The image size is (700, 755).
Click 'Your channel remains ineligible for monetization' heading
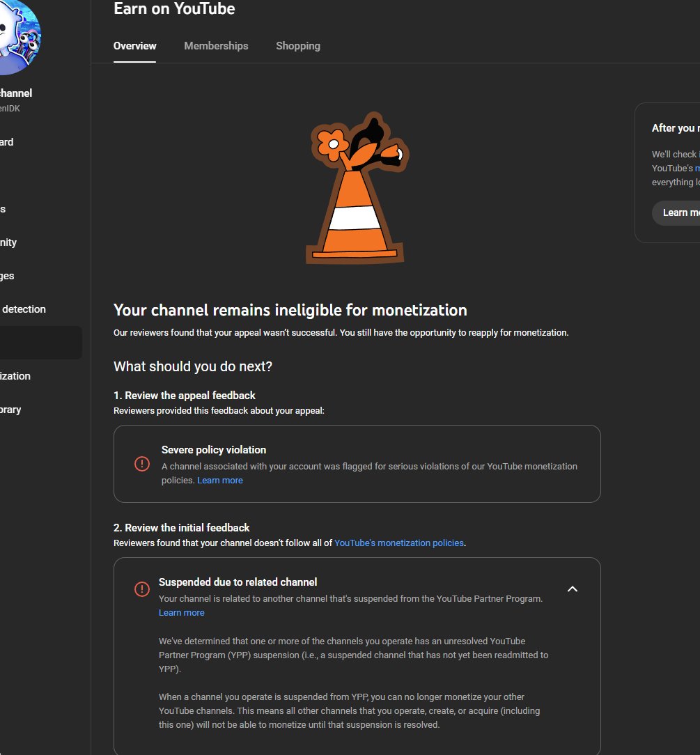pyautogui.click(x=290, y=310)
